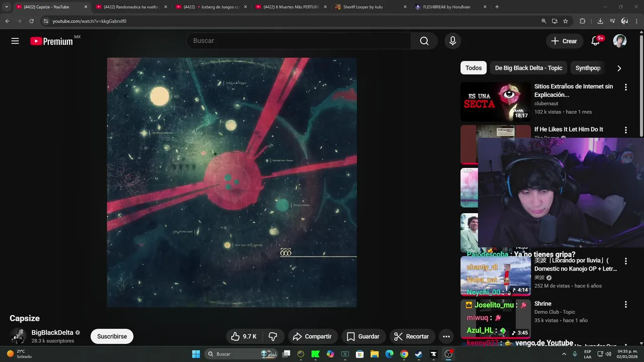Select the Synthpop filter chip
Screen dimensions: 644x362
[588, 68]
